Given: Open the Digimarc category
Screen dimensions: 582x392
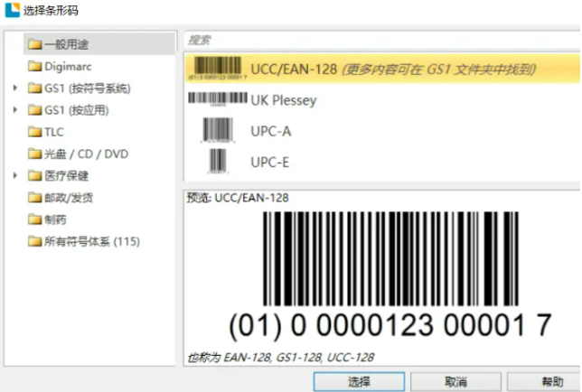Looking at the screenshot, I should click(68, 66).
